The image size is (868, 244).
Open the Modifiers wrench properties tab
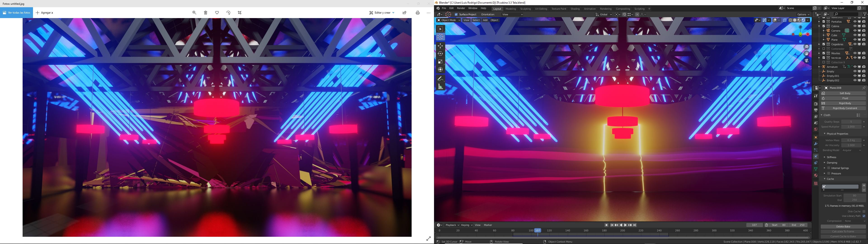816,144
